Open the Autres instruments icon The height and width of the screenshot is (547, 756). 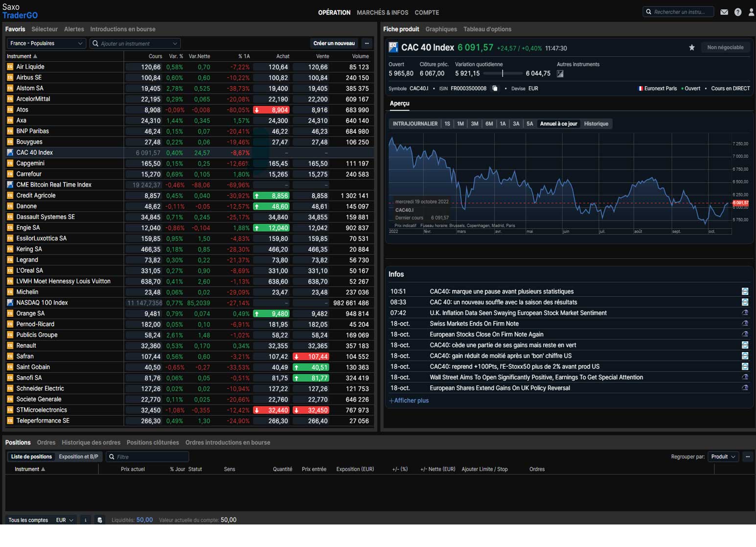tap(560, 73)
